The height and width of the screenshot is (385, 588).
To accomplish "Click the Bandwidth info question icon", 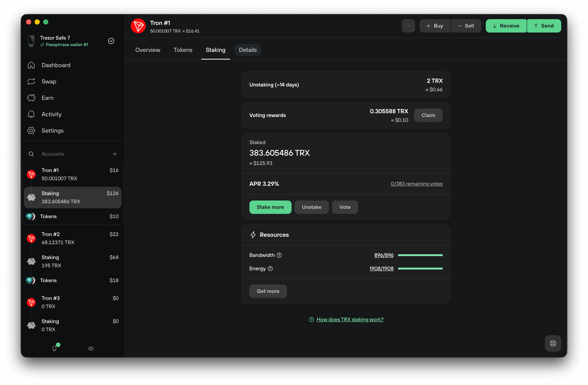I will click(x=279, y=255).
